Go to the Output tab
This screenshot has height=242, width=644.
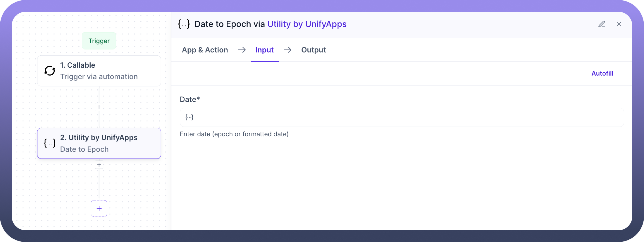[314, 50]
